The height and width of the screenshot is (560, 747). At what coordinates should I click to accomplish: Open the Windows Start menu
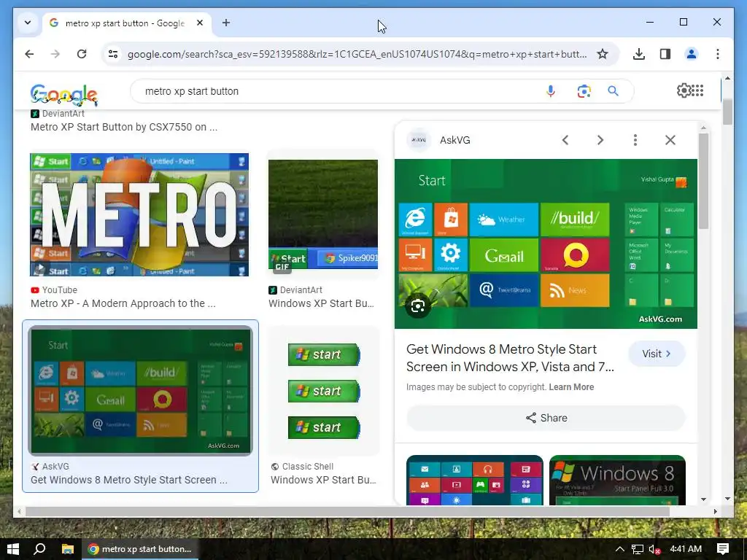pos(13,549)
